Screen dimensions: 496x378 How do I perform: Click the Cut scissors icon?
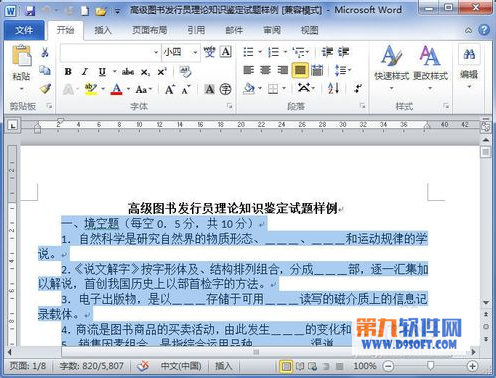(45, 52)
